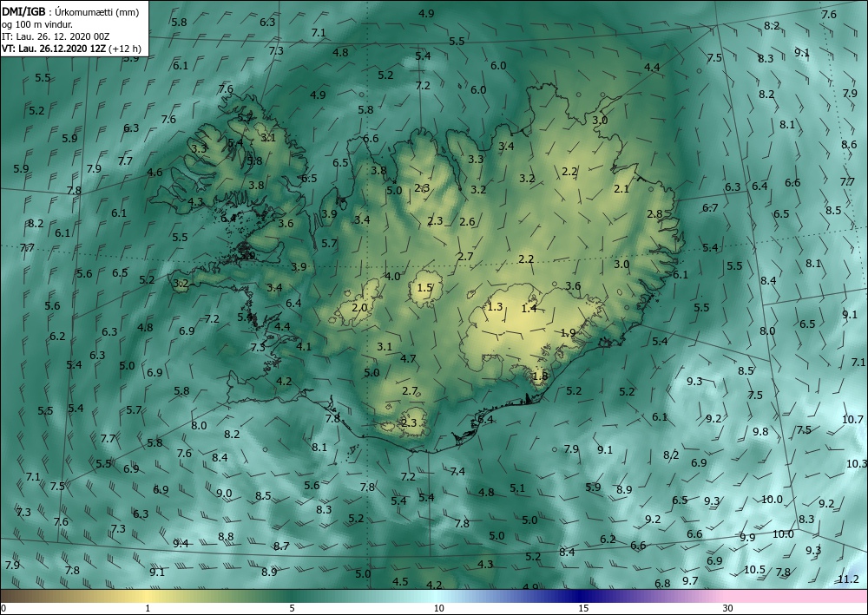Image resolution: width=868 pixels, height=615 pixels.
Task: Click the '5' label on the color scale
Action: tap(292, 608)
